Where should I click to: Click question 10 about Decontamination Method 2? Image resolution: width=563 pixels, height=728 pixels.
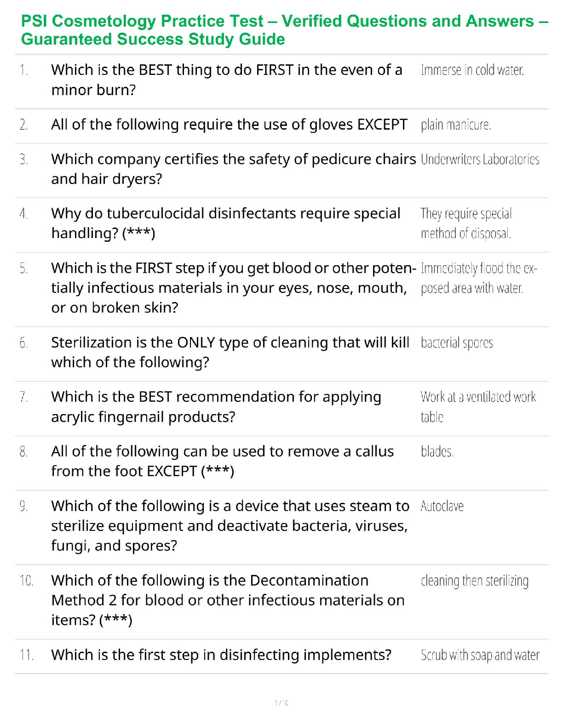tap(228, 600)
